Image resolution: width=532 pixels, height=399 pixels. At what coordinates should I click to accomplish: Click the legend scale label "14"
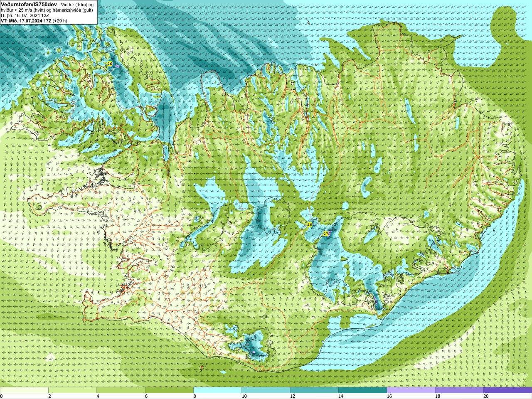pyautogui.click(x=341, y=396)
